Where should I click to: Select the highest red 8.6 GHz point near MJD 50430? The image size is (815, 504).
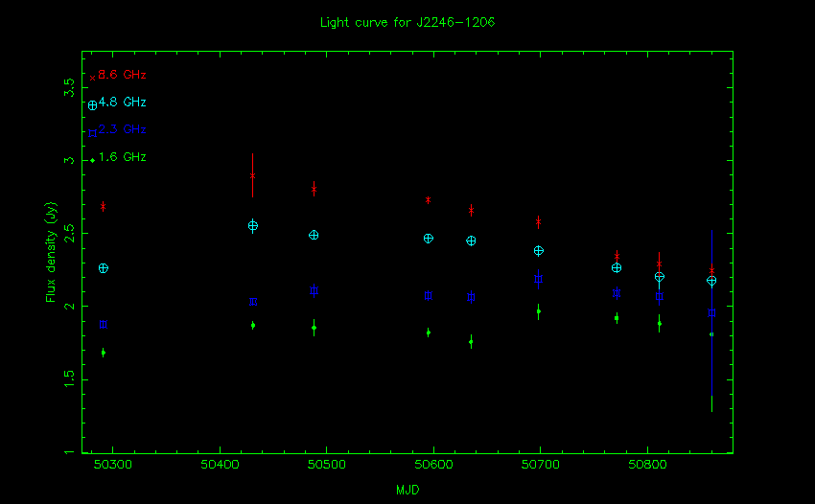click(252, 175)
